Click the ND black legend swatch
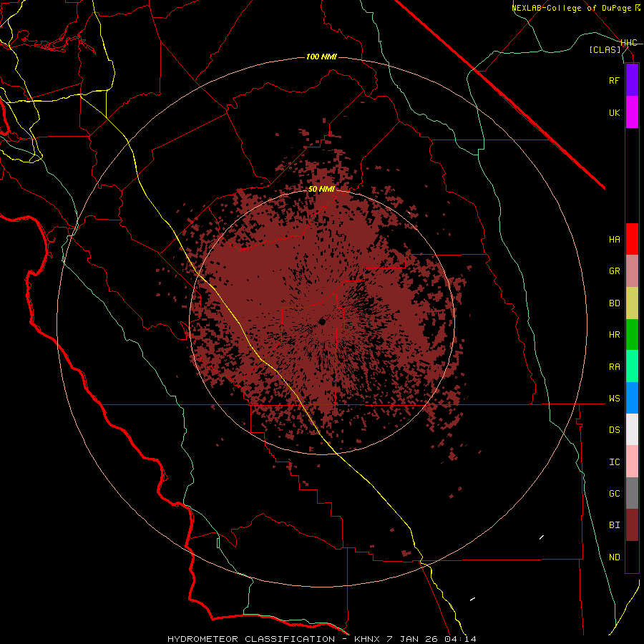 (632, 557)
